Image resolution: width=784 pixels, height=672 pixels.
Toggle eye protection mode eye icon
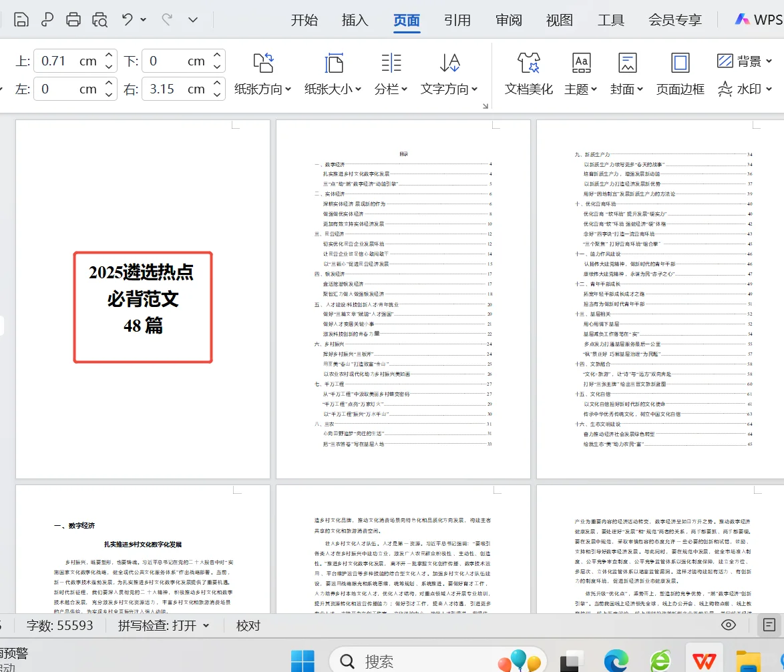[729, 625]
